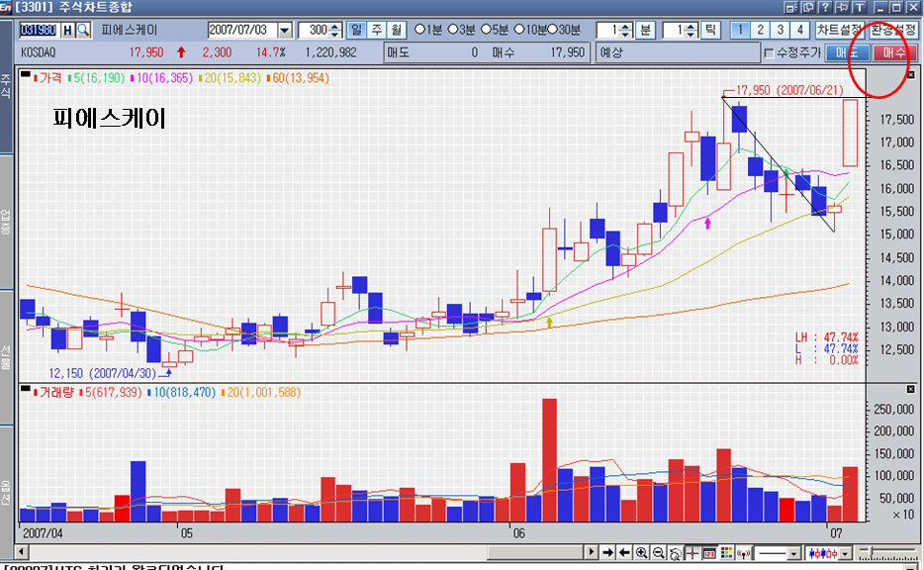924x570 pixels.
Task: Open the 옵션 side tab
Action: [6, 493]
